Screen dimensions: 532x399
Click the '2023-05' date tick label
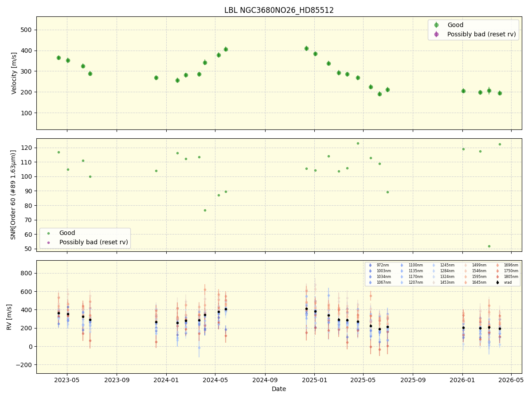[67, 380]
